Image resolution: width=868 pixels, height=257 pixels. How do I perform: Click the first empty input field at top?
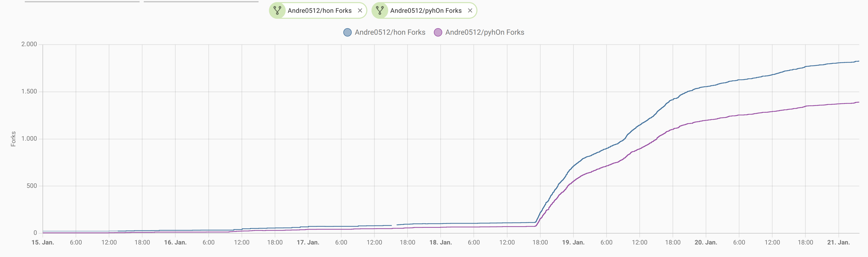click(x=82, y=1)
